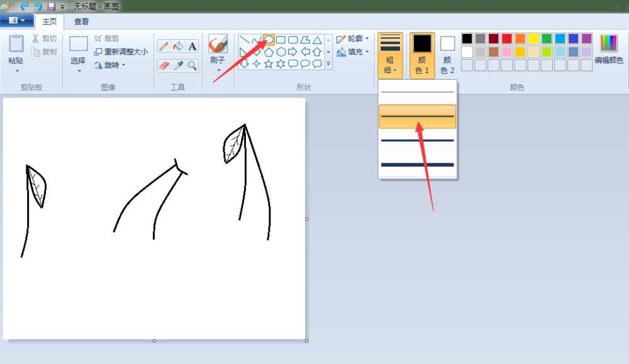Open 编辑颜色 (Edit colors) dialog

(x=608, y=50)
